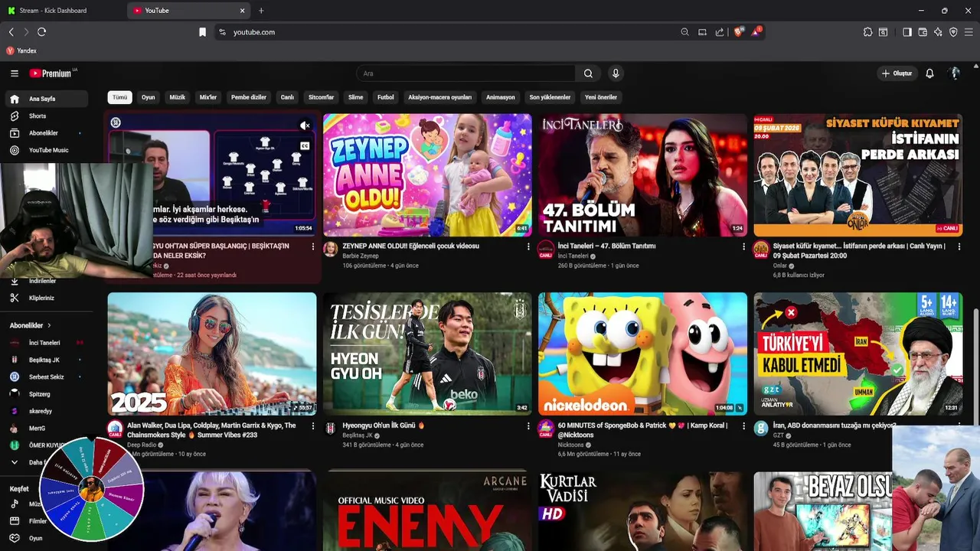Select the Oyun filter chip

[x=149, y=97]
